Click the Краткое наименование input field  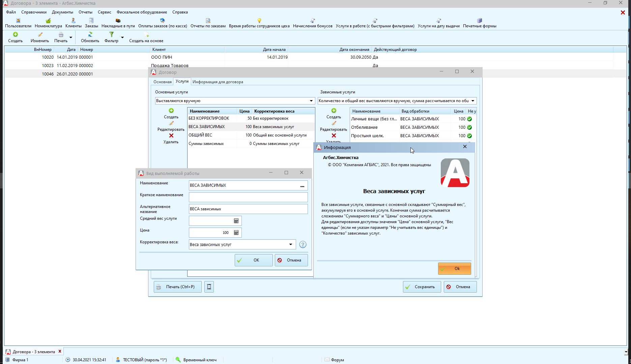(x=248, y=197)
